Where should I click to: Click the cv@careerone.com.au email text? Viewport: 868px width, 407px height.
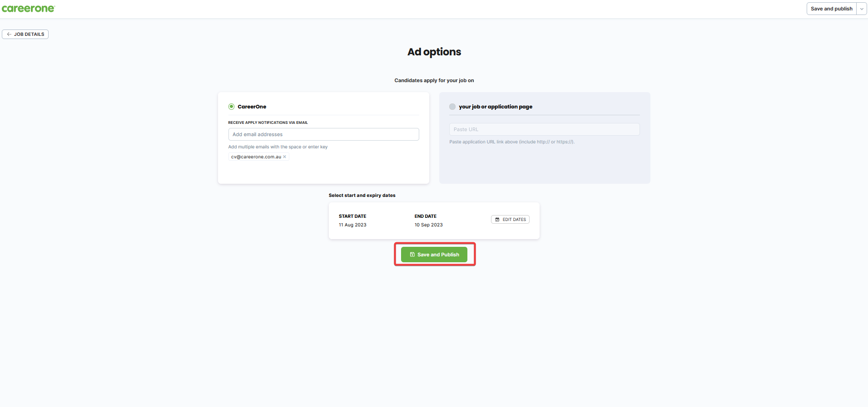pos(256,157)
